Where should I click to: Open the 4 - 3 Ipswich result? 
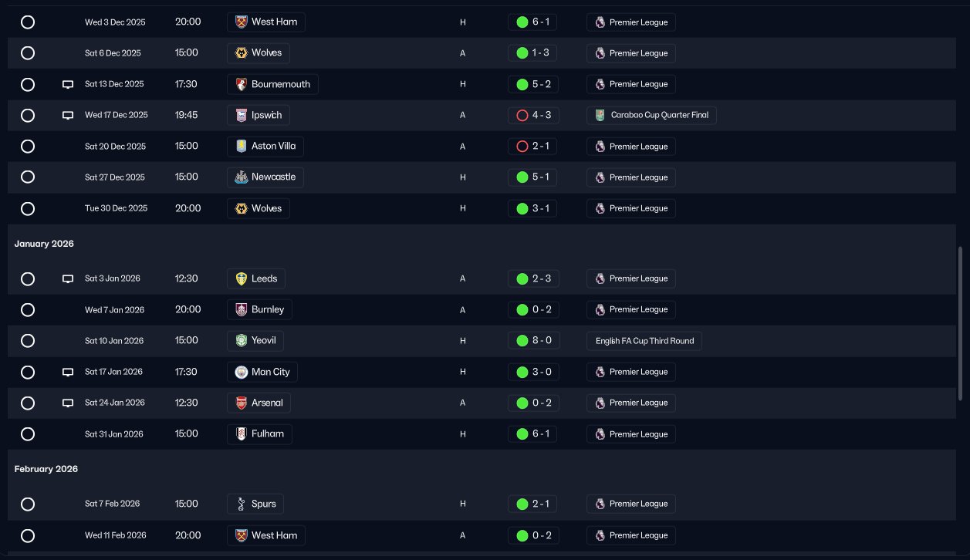click(x=532, y=115)
